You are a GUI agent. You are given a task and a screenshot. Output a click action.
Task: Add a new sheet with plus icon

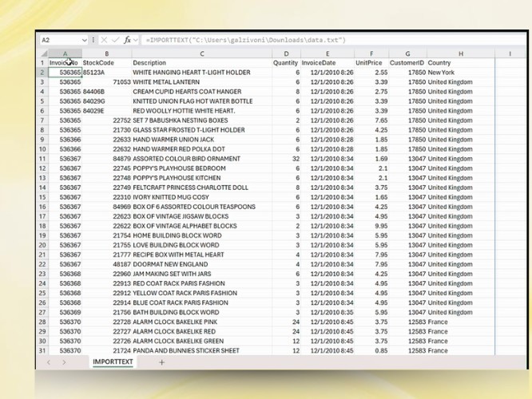pyautogui.click(x=161, y=362)
